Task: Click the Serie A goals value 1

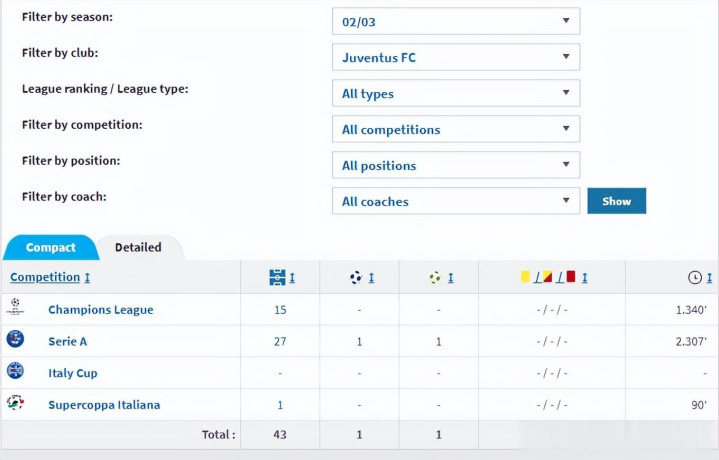Action: point(360,342)
